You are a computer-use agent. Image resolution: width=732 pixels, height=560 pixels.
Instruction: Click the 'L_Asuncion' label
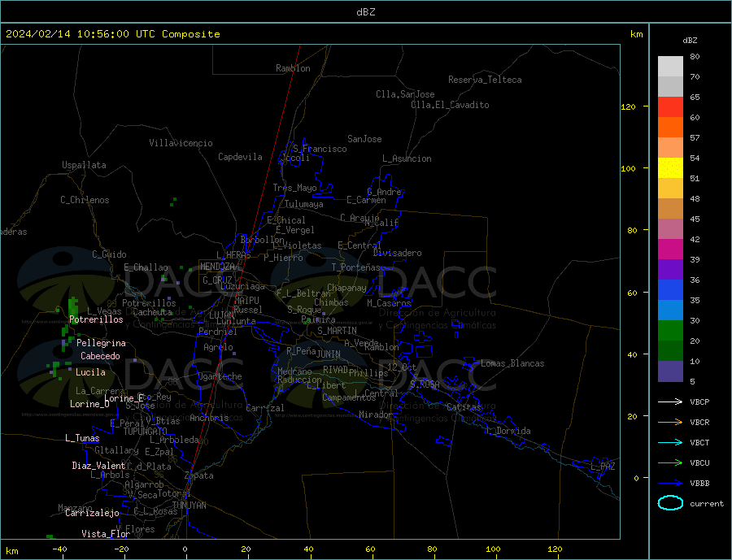[x=407, y=158]
